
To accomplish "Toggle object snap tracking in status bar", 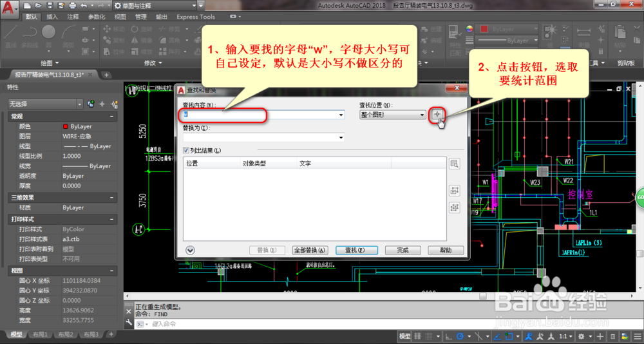I will [x=497, y=336].
